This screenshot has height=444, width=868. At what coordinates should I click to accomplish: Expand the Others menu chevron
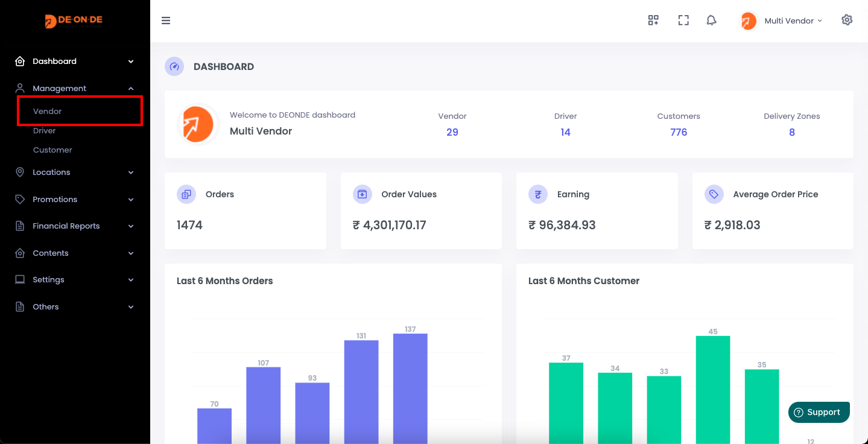pyautogui.click(x=131, y=307)
